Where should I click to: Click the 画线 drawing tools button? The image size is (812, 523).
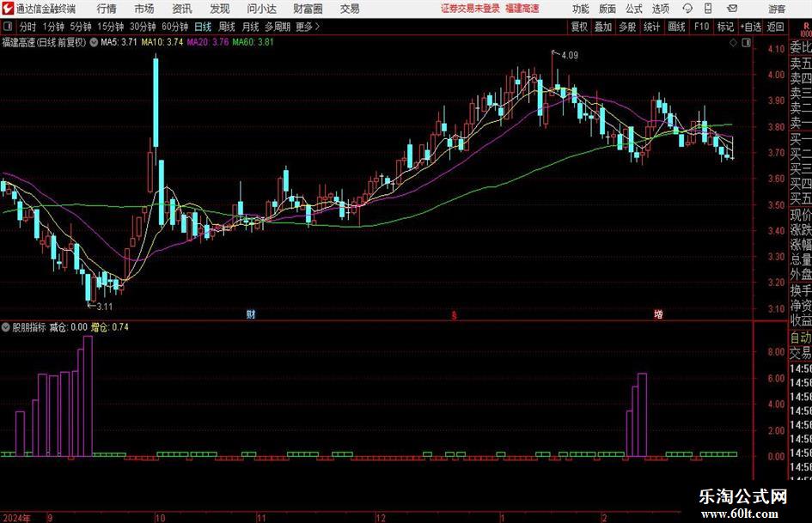[x=676, y=27]
